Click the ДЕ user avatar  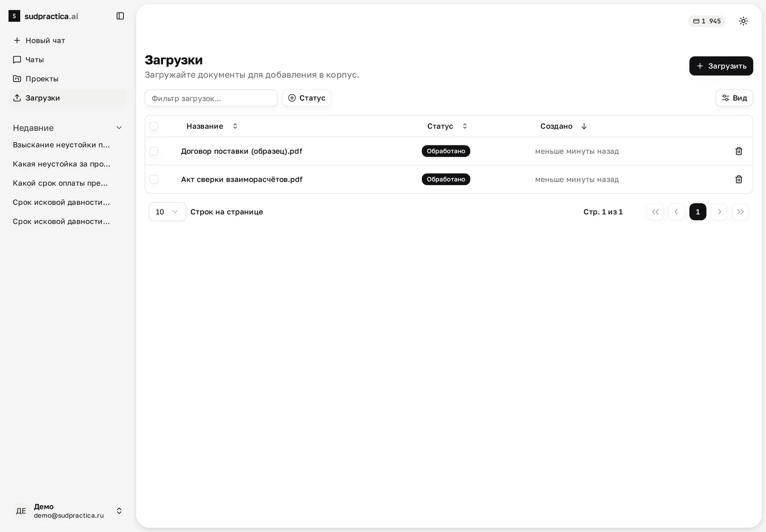tap(21, 511)
